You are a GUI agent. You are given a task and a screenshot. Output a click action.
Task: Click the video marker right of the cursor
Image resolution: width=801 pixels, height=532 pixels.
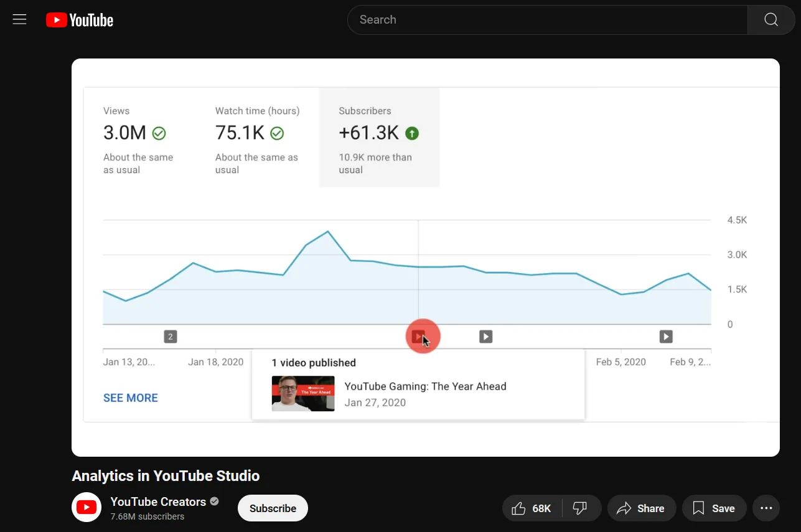[486, 337]
